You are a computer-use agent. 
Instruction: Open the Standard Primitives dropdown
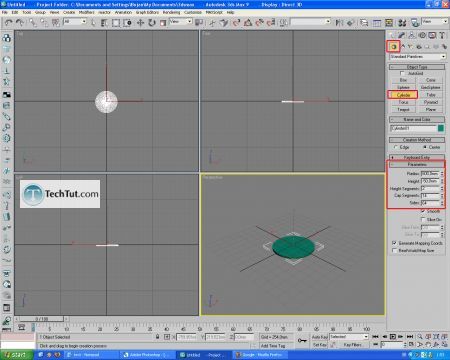coord(417,57)
